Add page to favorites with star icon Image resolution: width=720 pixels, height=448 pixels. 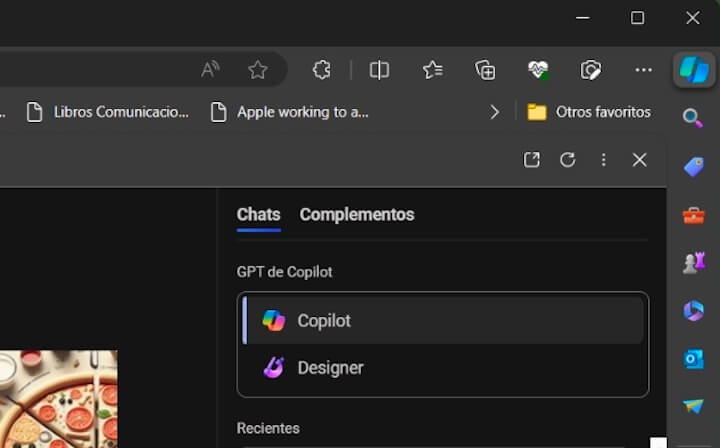click(258, 70)
